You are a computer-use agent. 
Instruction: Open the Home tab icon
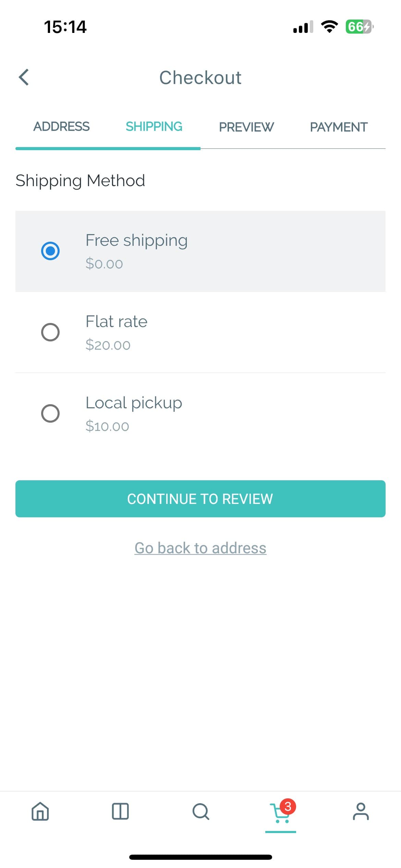pos(40,811)
